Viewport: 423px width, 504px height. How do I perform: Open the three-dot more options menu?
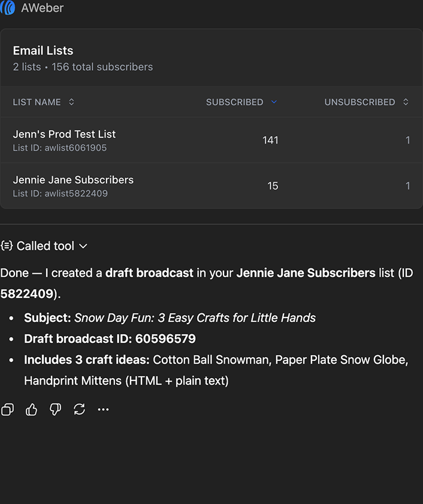coord(103,409)
